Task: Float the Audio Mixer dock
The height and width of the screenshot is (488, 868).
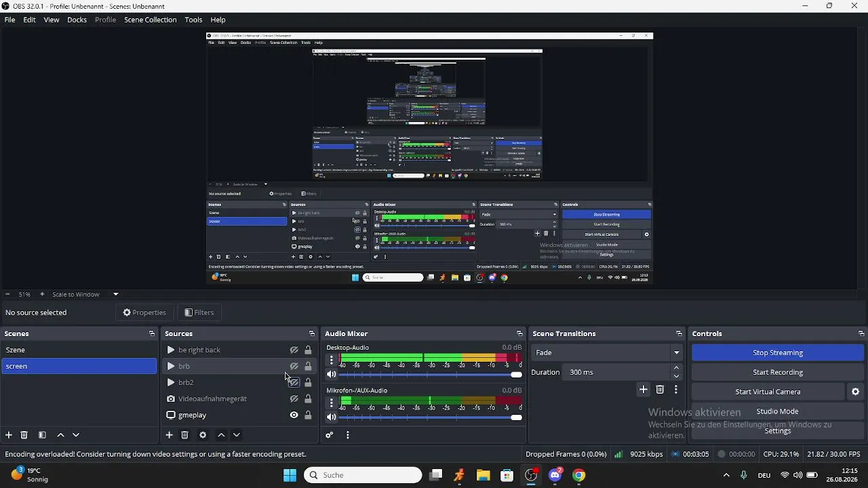Action: pos(519,333)
